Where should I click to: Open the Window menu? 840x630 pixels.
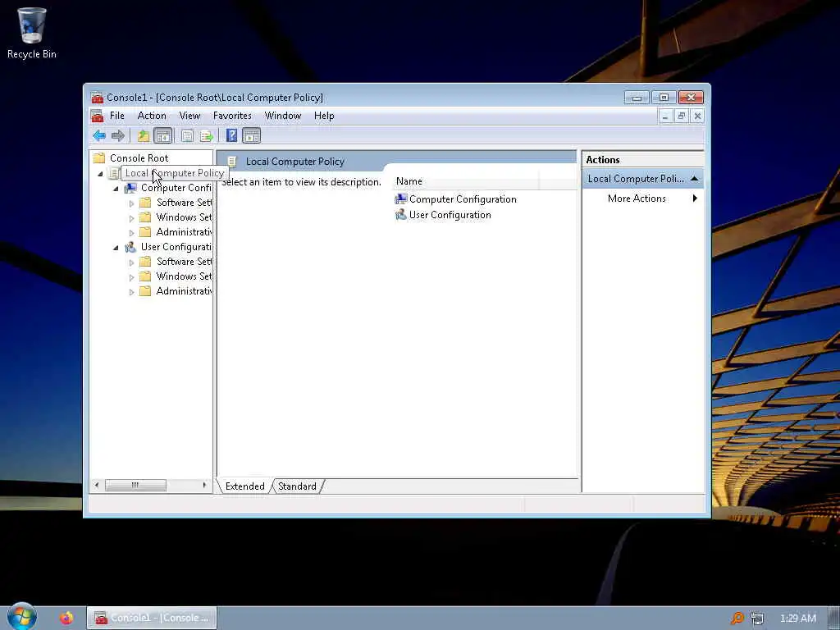283,116
